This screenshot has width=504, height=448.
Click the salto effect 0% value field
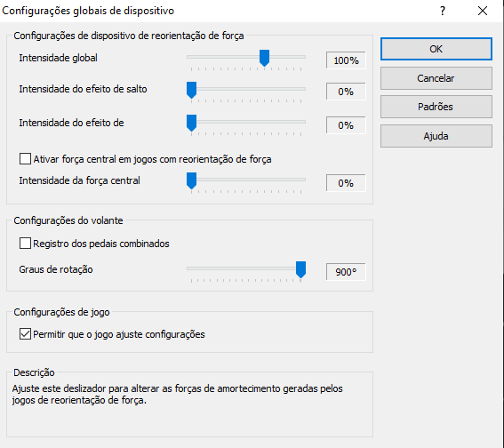346,92
